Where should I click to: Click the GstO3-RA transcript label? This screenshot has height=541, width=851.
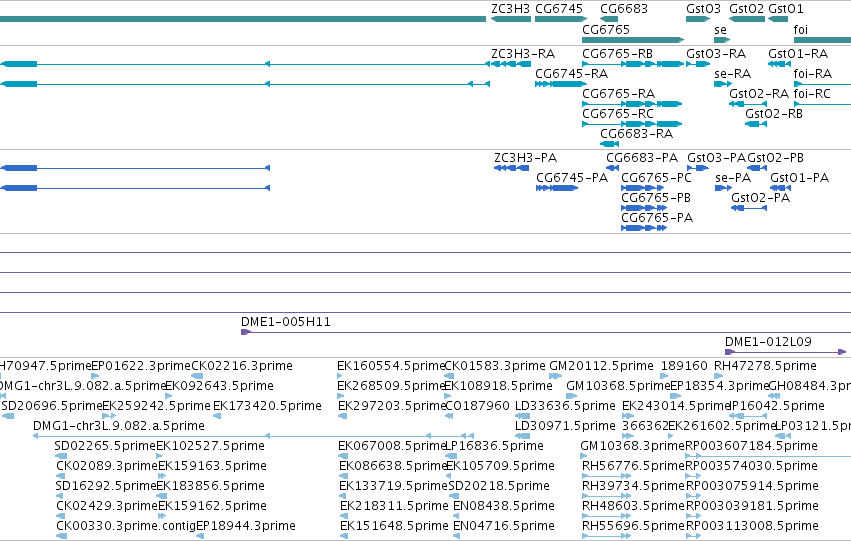pos(716,54)
